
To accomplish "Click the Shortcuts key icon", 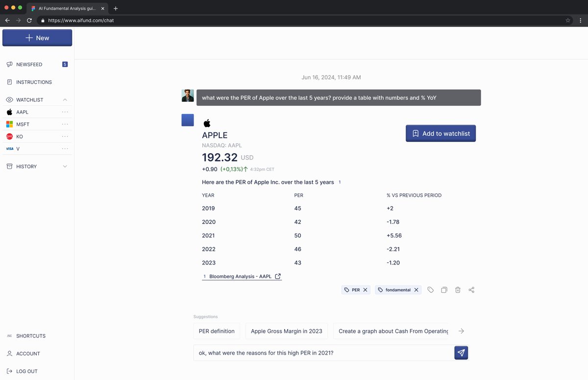I will pos(9,336).
